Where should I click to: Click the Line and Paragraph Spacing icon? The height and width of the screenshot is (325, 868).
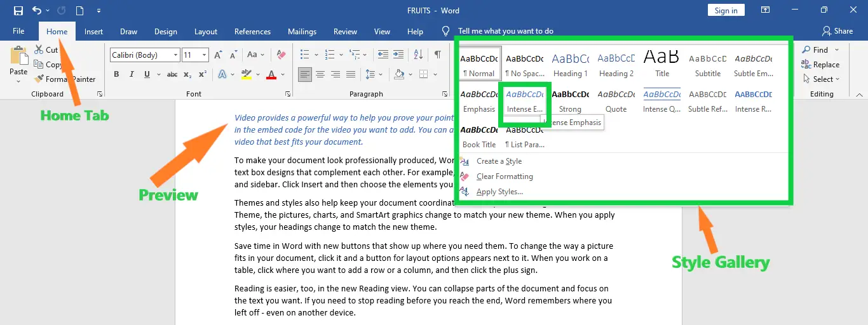(x=370, y=74)
